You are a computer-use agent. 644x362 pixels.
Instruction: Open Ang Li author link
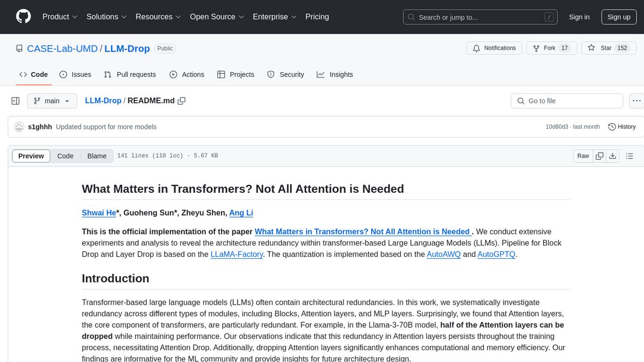coord(241,213)
